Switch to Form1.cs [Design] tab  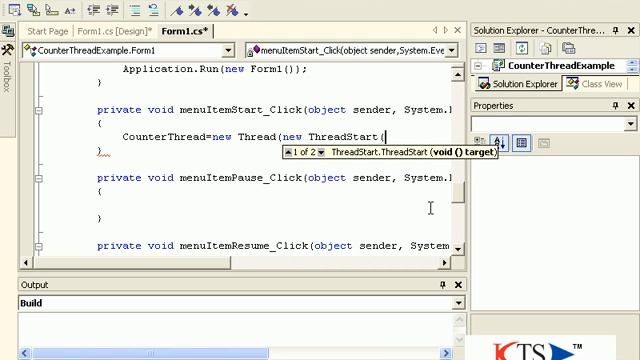click(115, 31)
